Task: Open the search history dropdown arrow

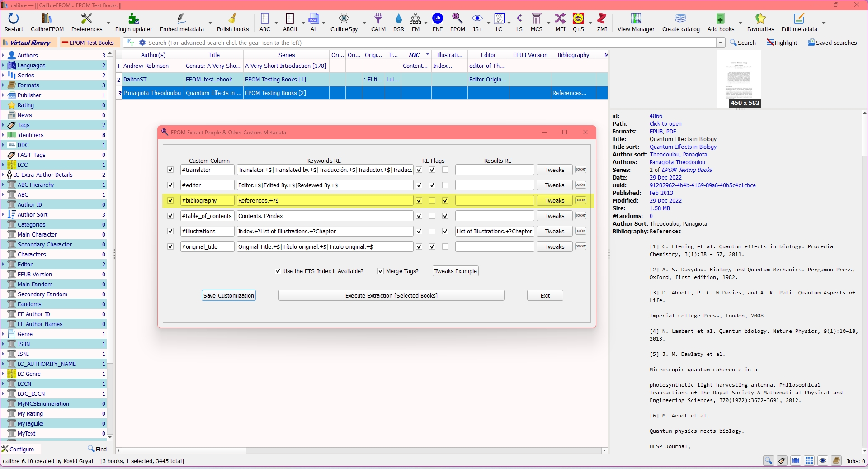Action: click(720, 43)
